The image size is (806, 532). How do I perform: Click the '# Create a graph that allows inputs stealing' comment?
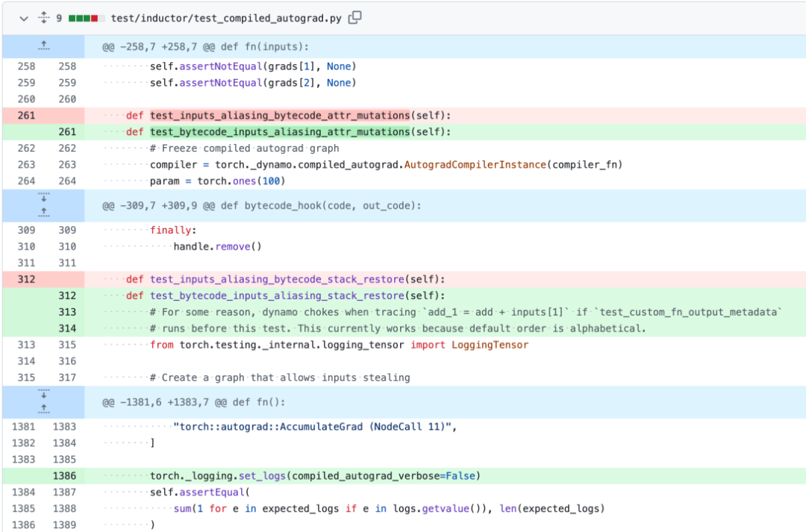pos(280,378)
